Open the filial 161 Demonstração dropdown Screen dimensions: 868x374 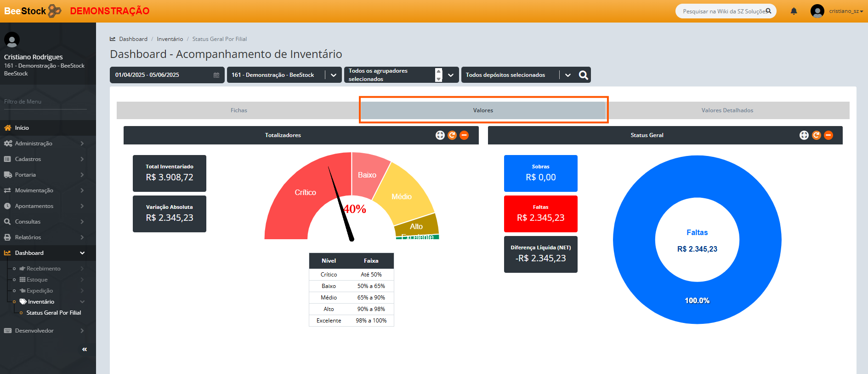333,75
